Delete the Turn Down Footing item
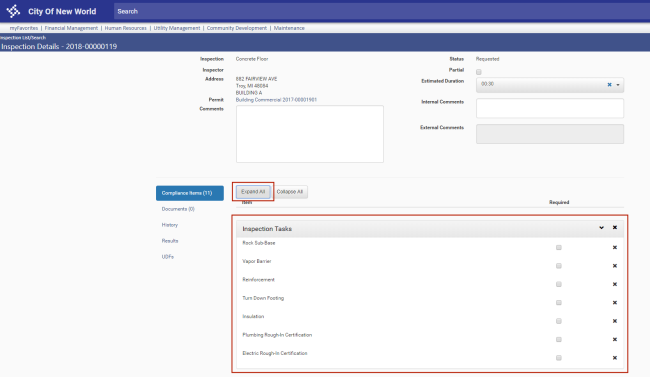 [x=615, y=303]
